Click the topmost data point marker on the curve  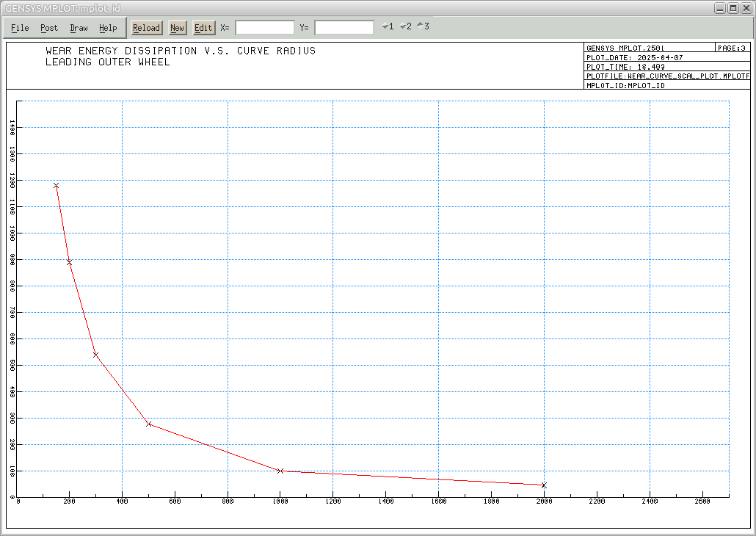(55, 186)
